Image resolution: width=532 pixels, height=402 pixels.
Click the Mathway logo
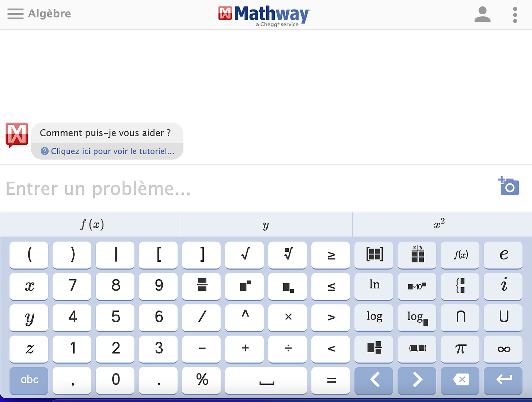pyautogui.click(x=264, y=16)
